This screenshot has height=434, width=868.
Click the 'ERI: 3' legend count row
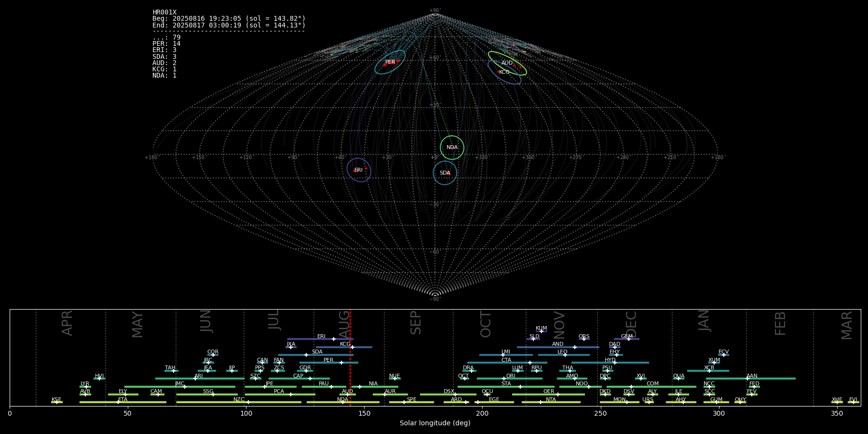point(164,50)
